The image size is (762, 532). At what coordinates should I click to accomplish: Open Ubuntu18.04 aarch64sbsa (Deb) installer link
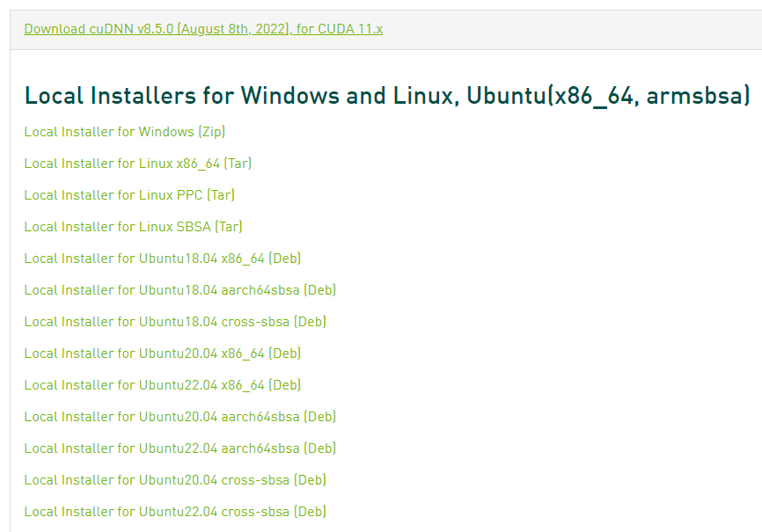click(180, 289)
